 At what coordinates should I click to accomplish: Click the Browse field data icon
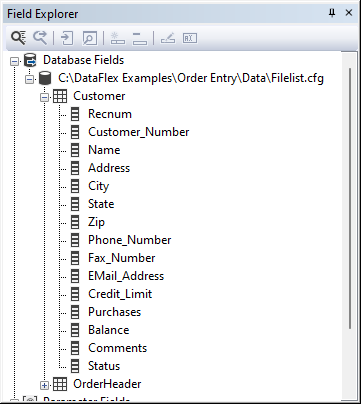(90, 38)
